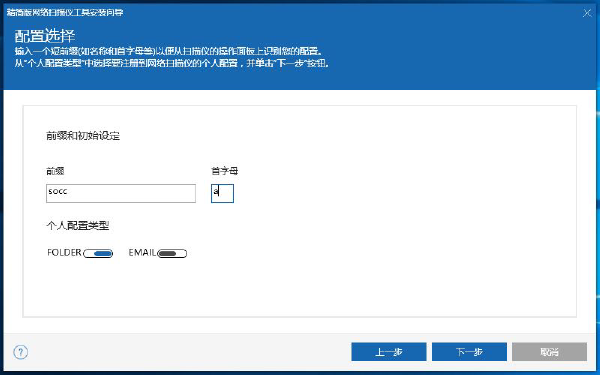Close the installation wizard window
Image resolution: width=600 pixels, height=375 pixels.
click(587, 13)
